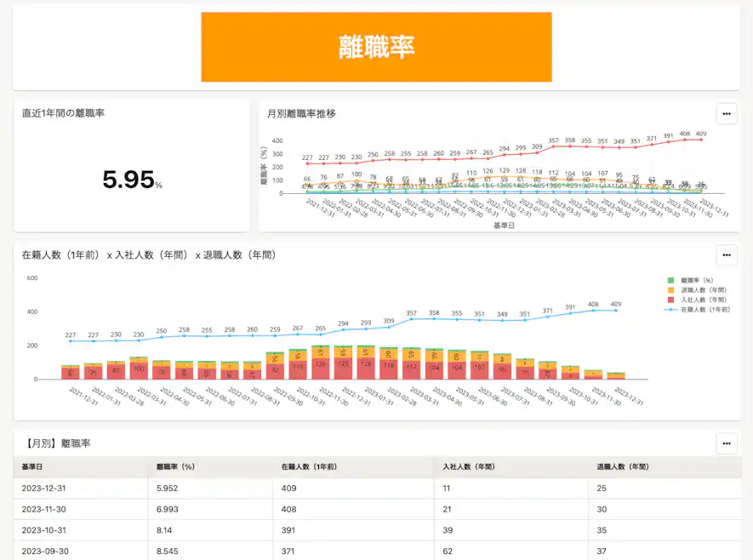
Task: Sort the table by 在籍人数（1年前） column
Action: coord(309,467)
